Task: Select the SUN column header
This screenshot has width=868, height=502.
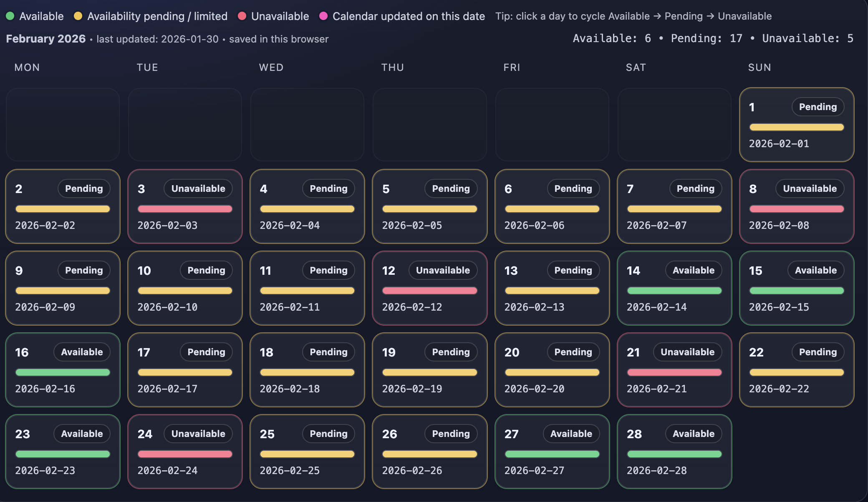Action: pyautogui.click(x=759, y=68)
